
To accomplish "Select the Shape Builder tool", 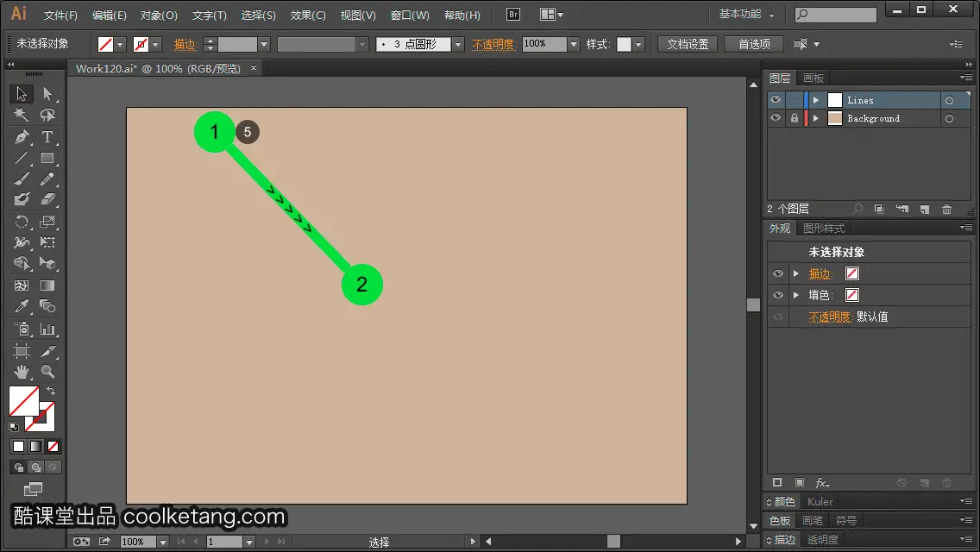I will coord(22,264).
